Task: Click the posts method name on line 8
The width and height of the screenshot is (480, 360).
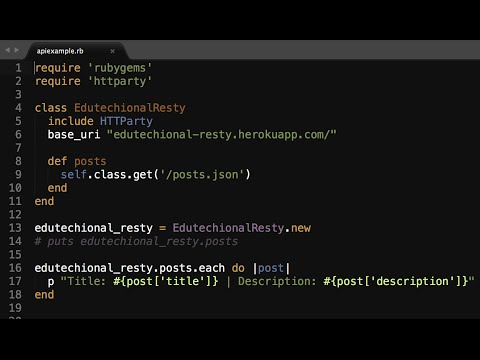Action: [x=90, y=161]
